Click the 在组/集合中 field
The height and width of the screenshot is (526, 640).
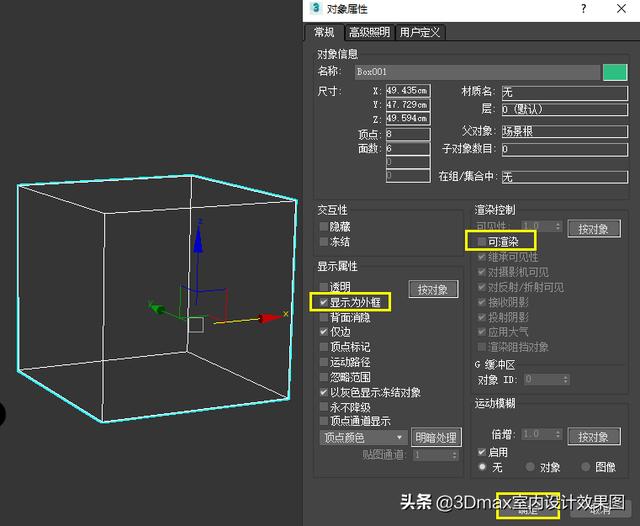tap(565, 177)
